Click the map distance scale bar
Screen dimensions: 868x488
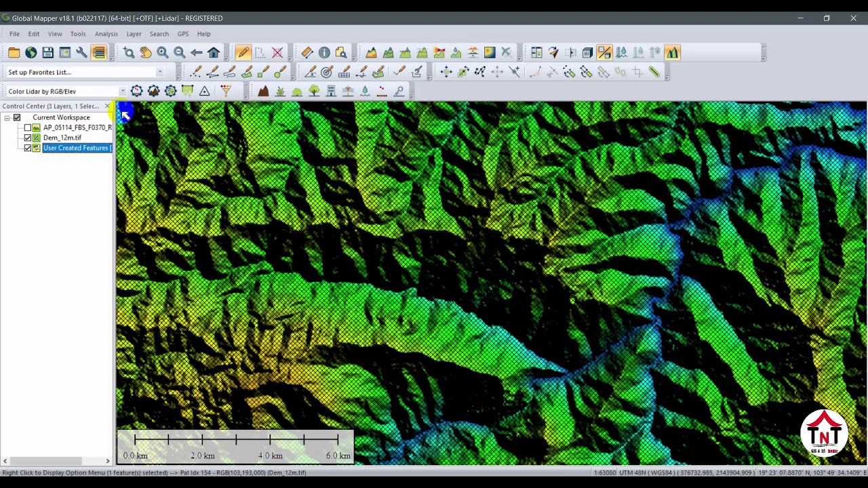(235, 447)
